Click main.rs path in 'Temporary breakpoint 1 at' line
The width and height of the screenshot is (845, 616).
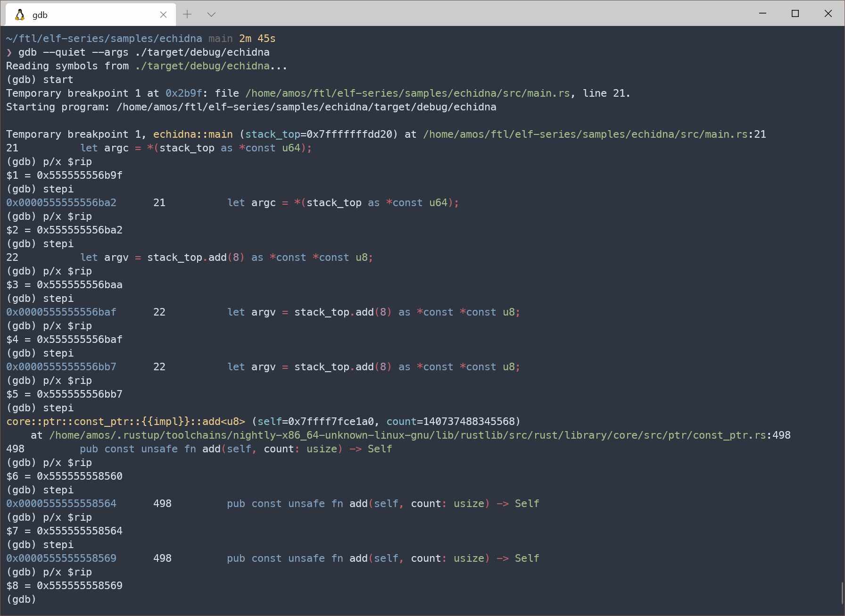[x=407, y=93]
